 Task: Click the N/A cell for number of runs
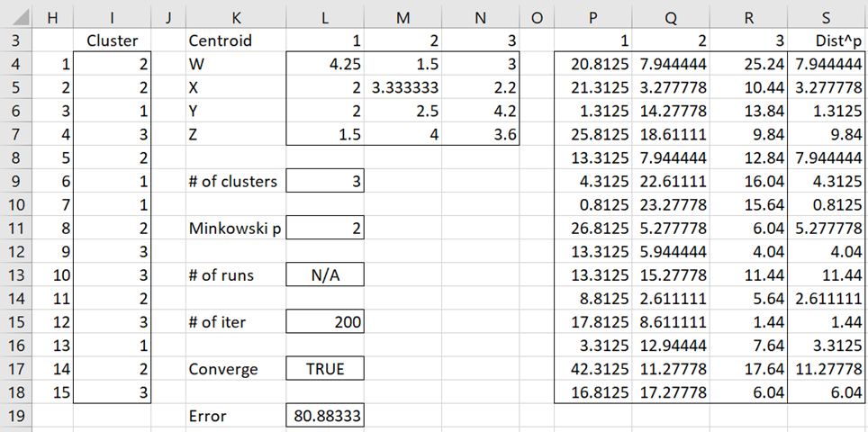325,274
